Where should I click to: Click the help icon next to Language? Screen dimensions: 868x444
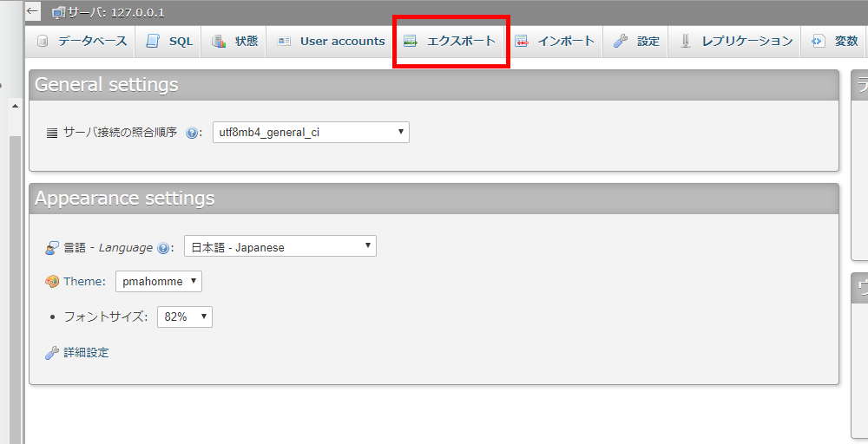coord(163,248)
